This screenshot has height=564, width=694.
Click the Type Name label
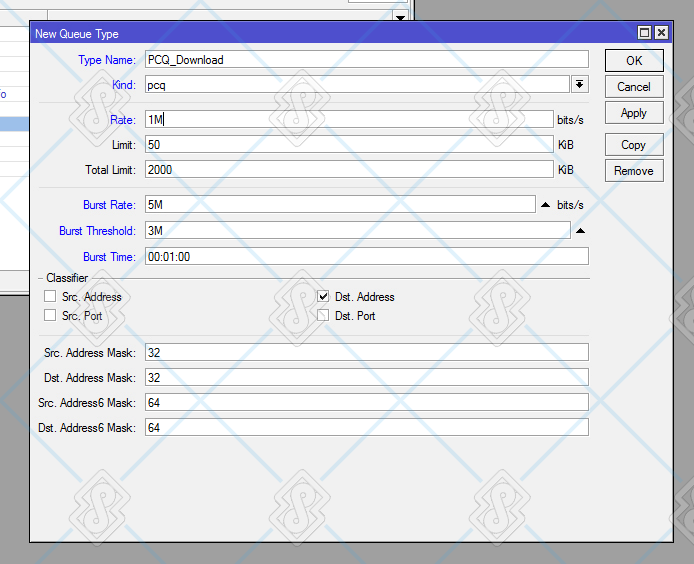(107, 60)
